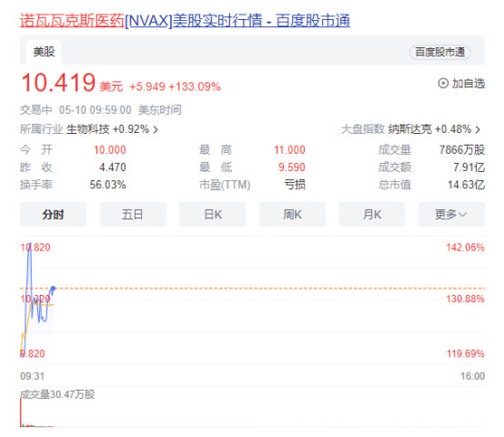Open the 生物科技 industry link

click(x=87, y=129)
